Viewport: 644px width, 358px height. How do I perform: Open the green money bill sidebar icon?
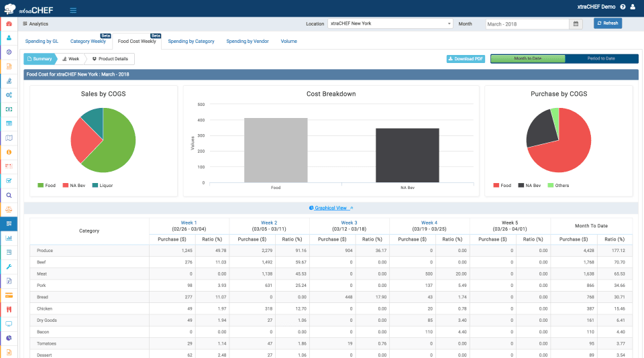click(x=9, y=109)
